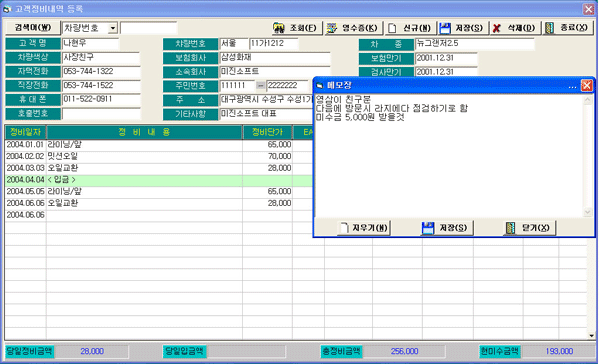Select the highlighted 2004.04.04 입금 row
599x364 pixels.
(159, 180)
